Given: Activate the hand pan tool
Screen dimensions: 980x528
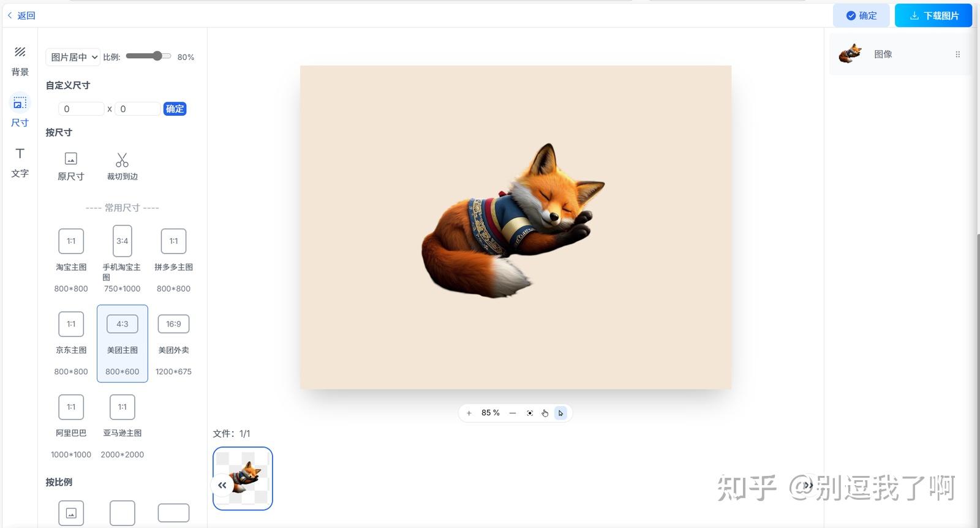Looking at the screenshot, I should [x=545, y=413].
